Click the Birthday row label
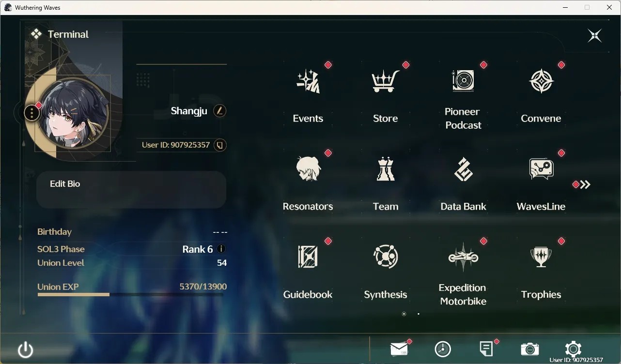This screenshot has width=621, height=364. tap(54, 232)
